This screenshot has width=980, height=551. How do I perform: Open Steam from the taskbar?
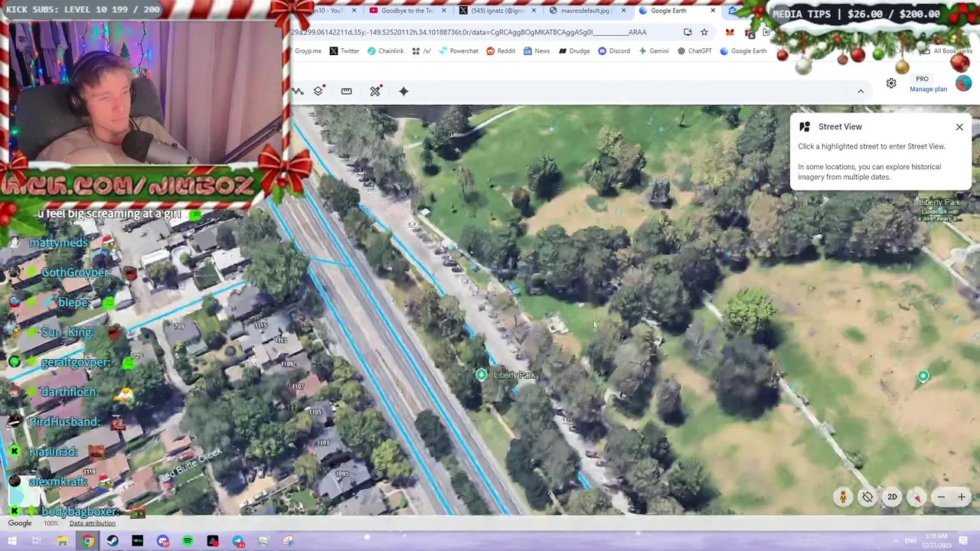(113, 541)
